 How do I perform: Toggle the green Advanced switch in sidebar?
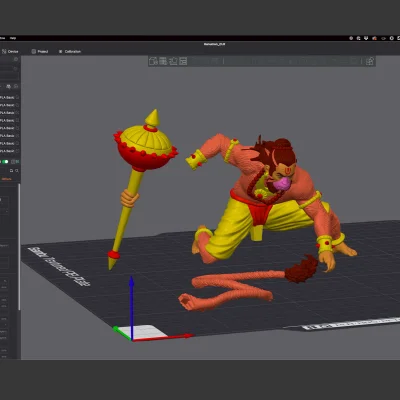click(5, 162)
